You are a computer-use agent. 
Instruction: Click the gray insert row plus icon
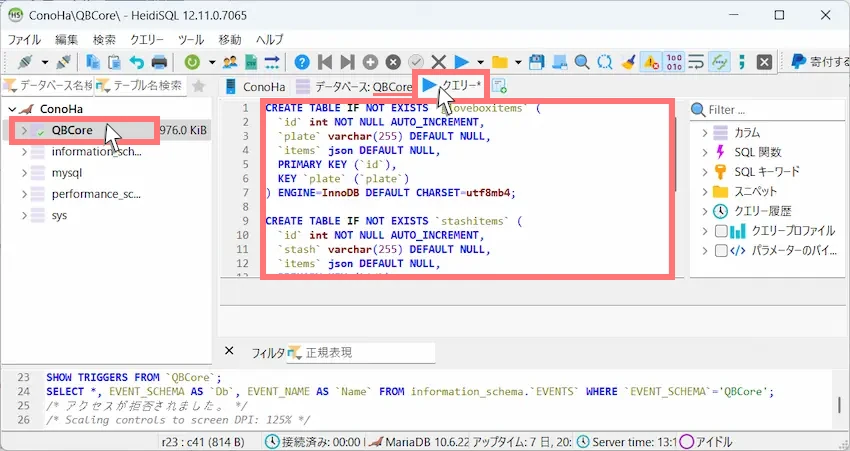click(x=370, y=62)
